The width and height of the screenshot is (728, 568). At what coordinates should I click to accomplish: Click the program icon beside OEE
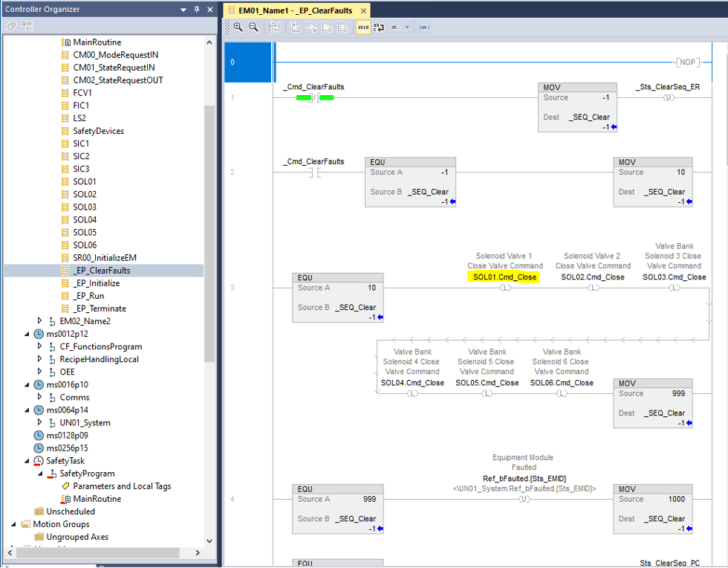pos(52,372)
